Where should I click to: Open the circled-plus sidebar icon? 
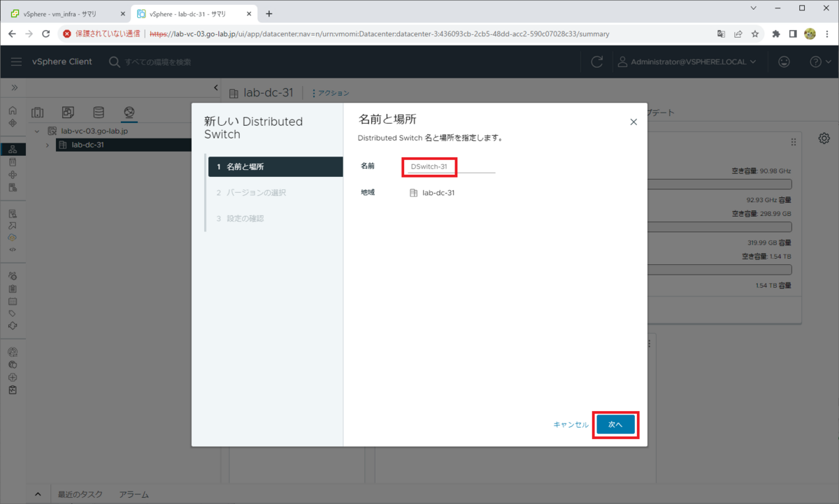click(x=13, y=377)
